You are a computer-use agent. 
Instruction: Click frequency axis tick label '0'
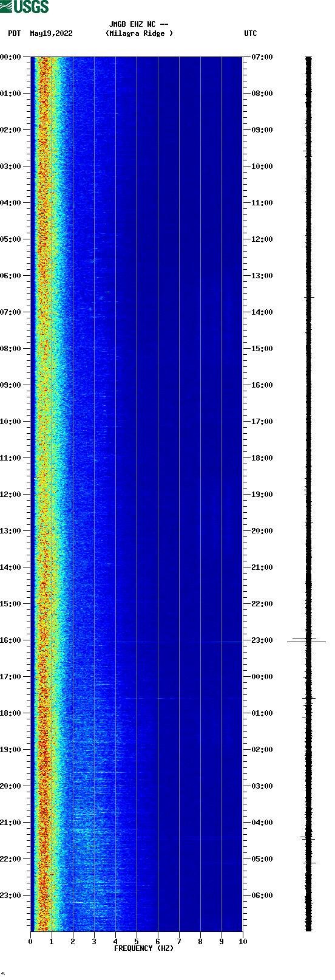[30, 942]
